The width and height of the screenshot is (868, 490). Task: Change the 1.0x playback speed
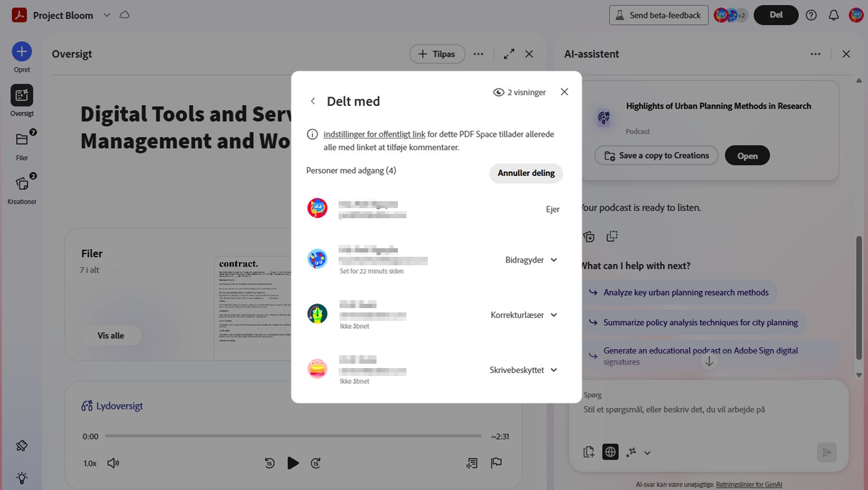90,463
